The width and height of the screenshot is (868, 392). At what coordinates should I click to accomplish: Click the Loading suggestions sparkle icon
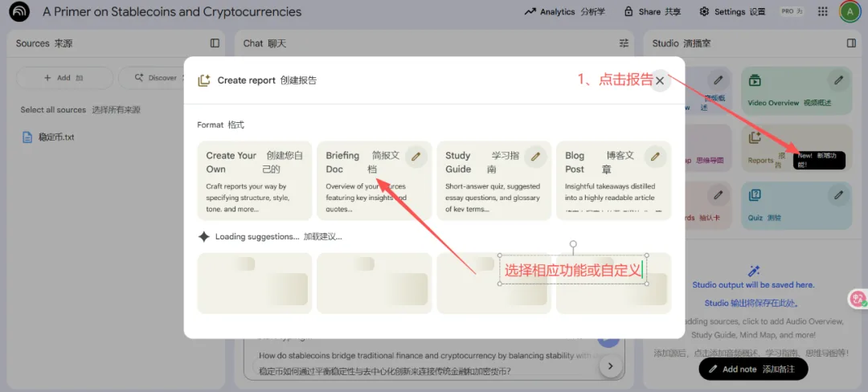click(x=203, y=237)
